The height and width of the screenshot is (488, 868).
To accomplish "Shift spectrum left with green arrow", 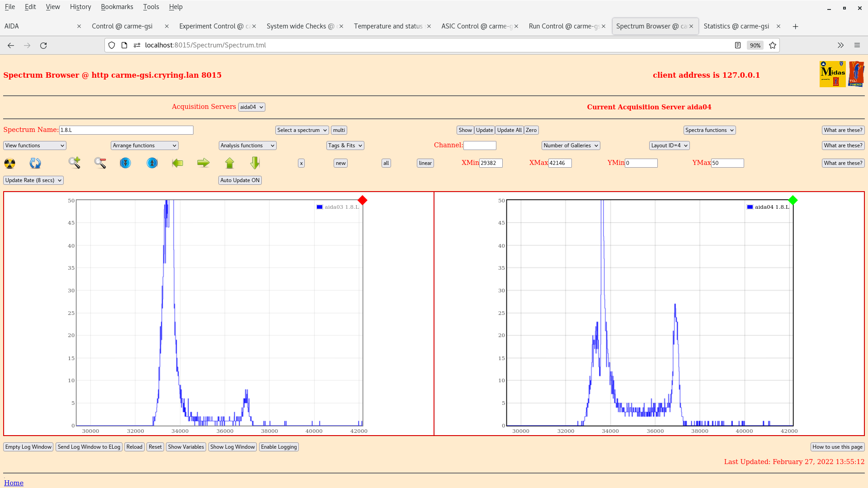I will pos(178,163).
